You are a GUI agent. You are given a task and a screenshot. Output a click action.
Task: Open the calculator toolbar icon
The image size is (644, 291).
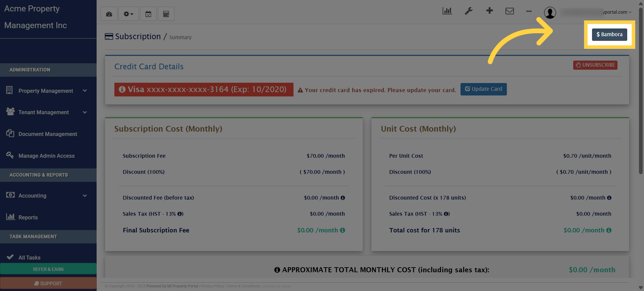point(166,14)
